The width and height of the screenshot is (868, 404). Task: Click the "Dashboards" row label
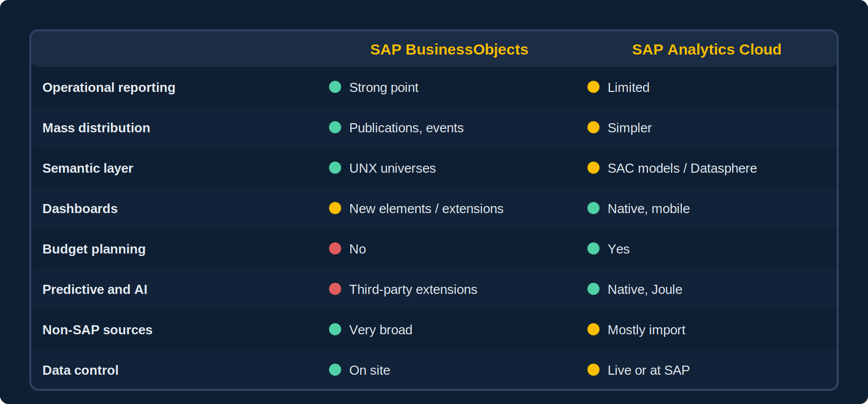coord(80,209)
